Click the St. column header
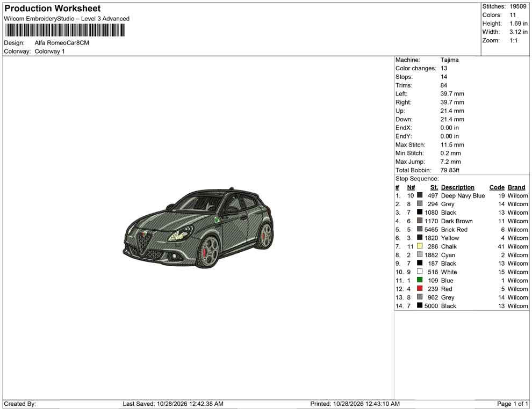Viewport: 532px width, 409px height. pos(434,187)
